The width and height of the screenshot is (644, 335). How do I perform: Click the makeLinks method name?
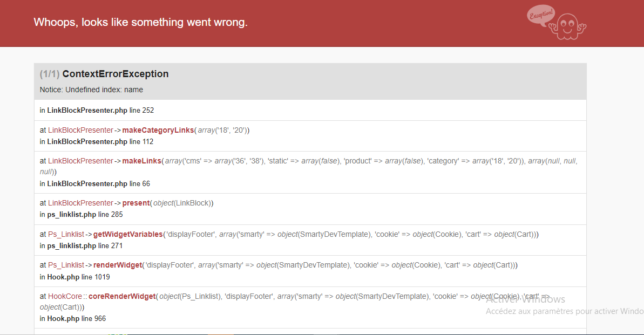pos(141,161)
